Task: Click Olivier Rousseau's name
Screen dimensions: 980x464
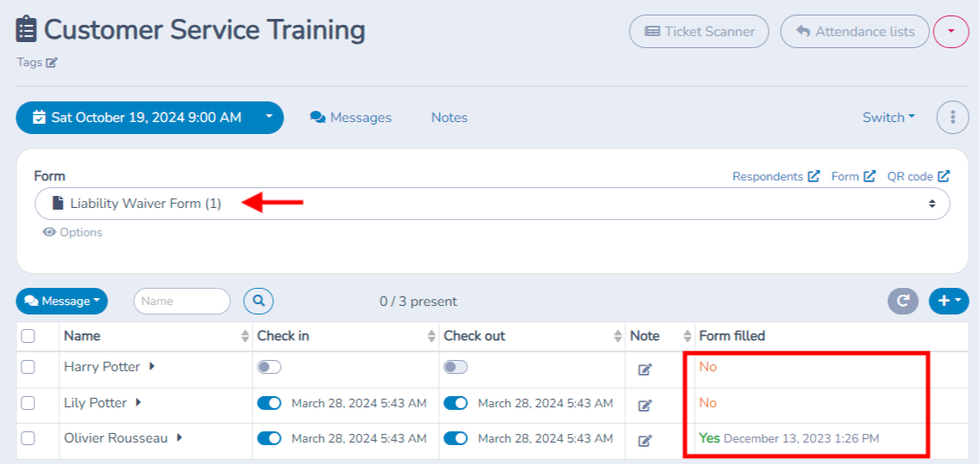Action: click(x=116, y=438)
